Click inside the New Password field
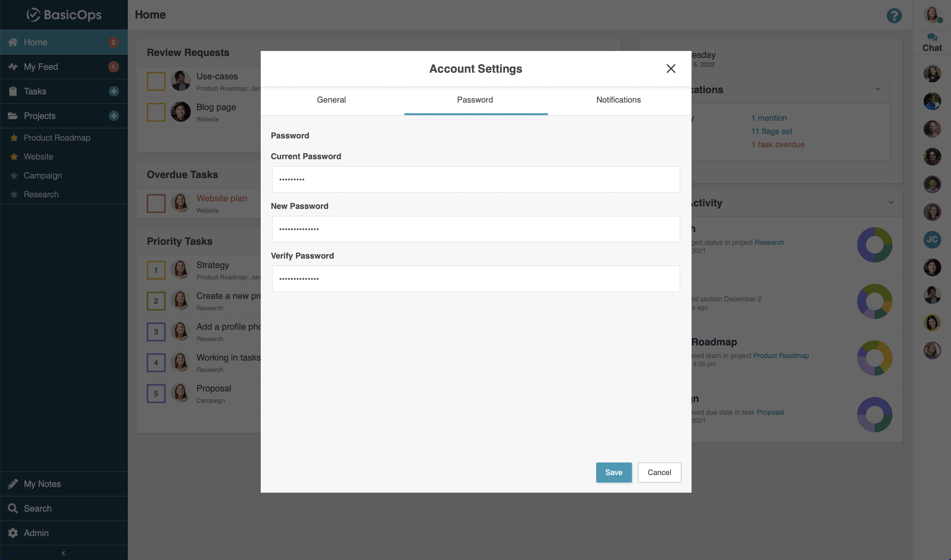 [x=475, y=228]
